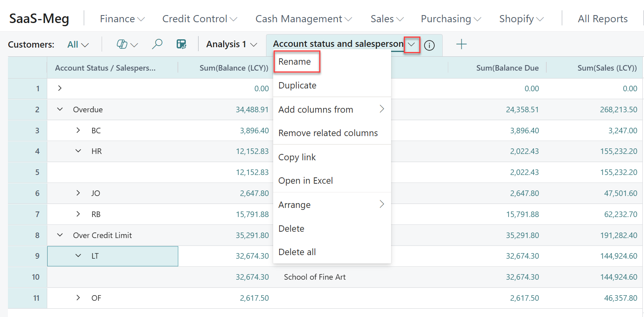Expand the JO salesperson row

pos(78,193)
